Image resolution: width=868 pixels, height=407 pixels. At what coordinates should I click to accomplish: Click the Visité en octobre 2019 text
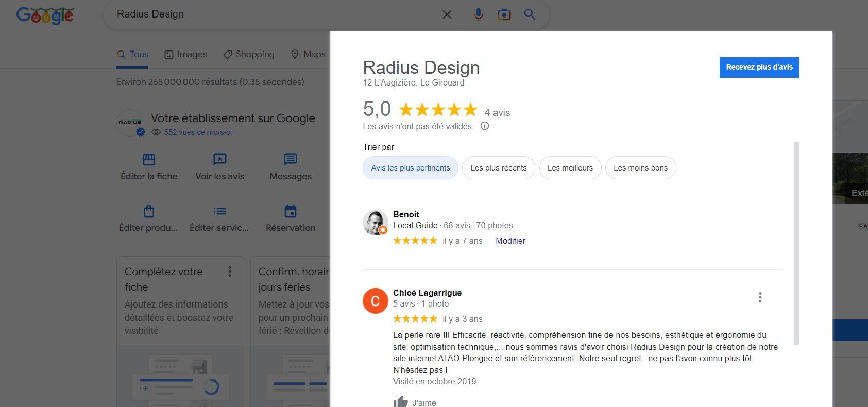coord(435,382)
